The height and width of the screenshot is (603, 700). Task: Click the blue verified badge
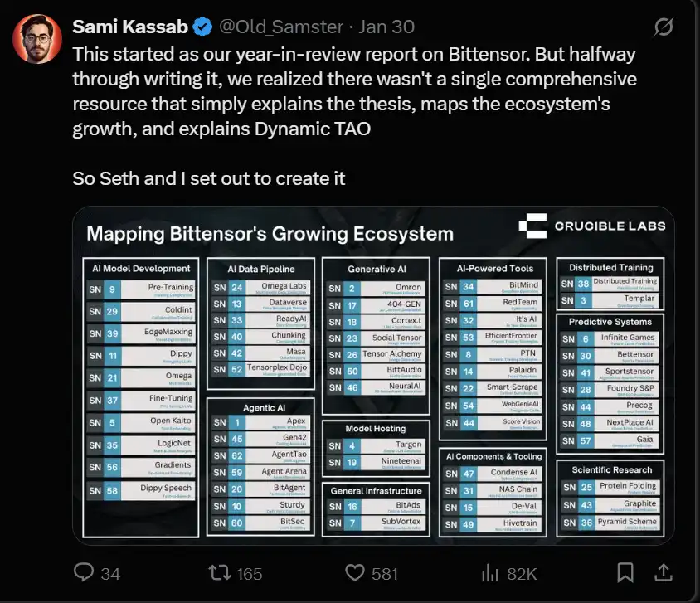pos(202,27)
